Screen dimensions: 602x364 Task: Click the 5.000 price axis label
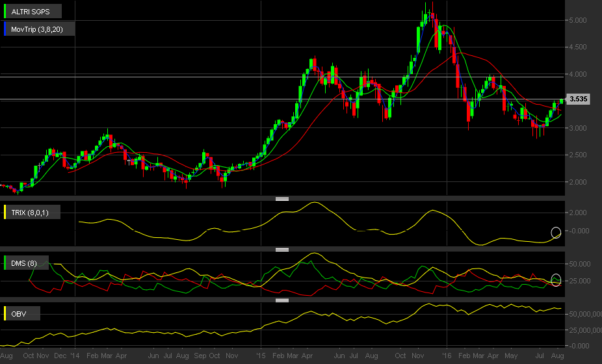(578, 20)
